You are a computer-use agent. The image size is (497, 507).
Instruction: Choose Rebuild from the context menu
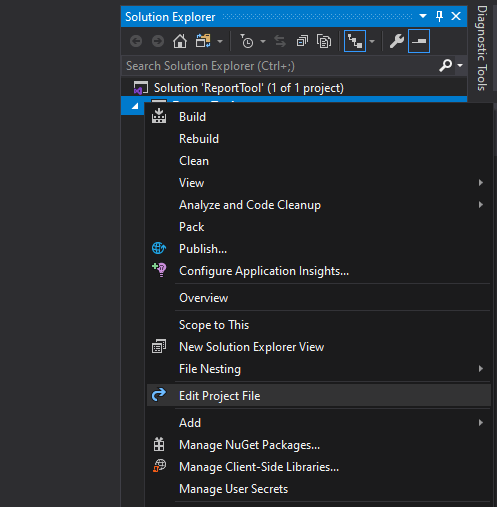(199, 139)
